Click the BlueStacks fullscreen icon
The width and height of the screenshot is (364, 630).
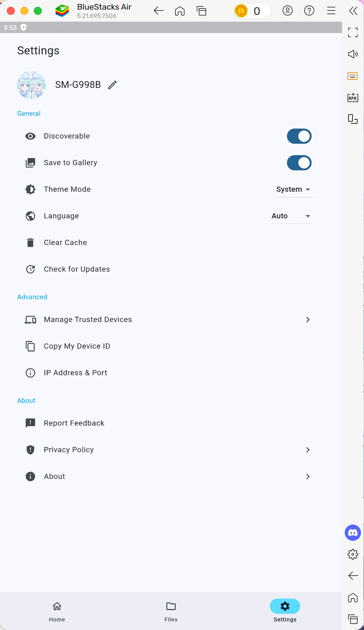(x=353, y=32)
